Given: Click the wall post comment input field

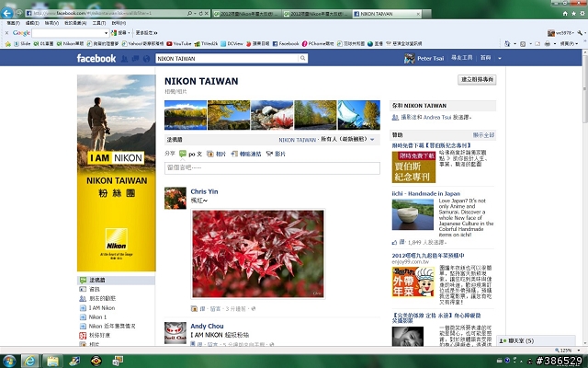Looking at the screenshot, I should coord(272,167).
